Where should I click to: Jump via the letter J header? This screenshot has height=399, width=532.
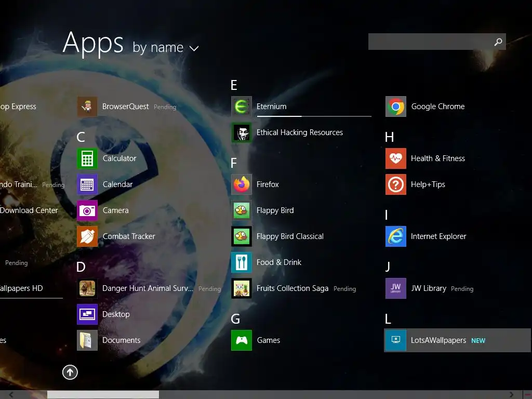388,267
